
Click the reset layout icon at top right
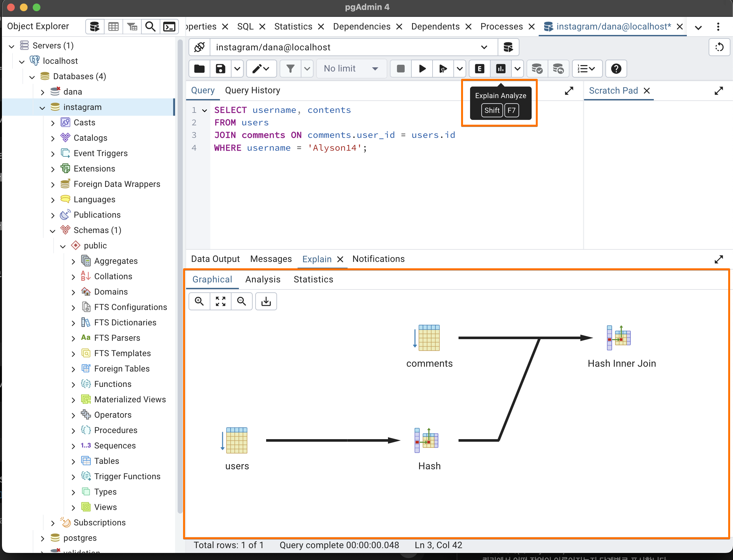point(719,47)
